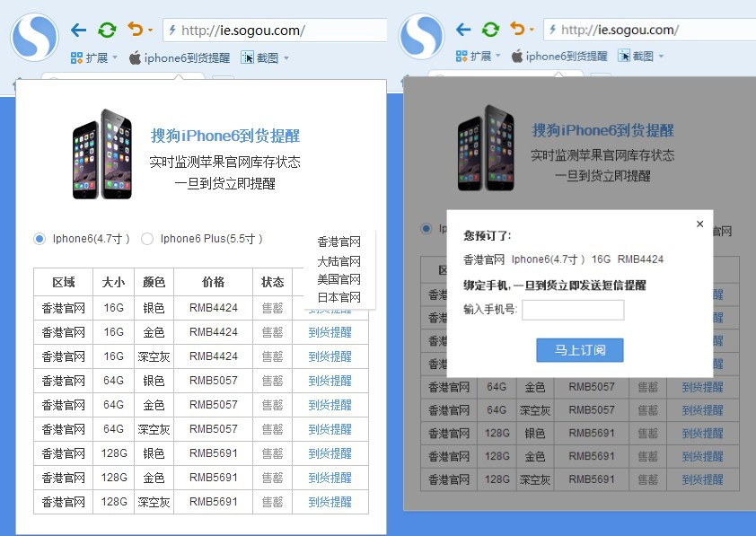Screen dimensions: 756x536
Task: Click 到货提醒 for 128G 深空灰 row in left popup
Action: pyautogui.click(x=330, y=502)
